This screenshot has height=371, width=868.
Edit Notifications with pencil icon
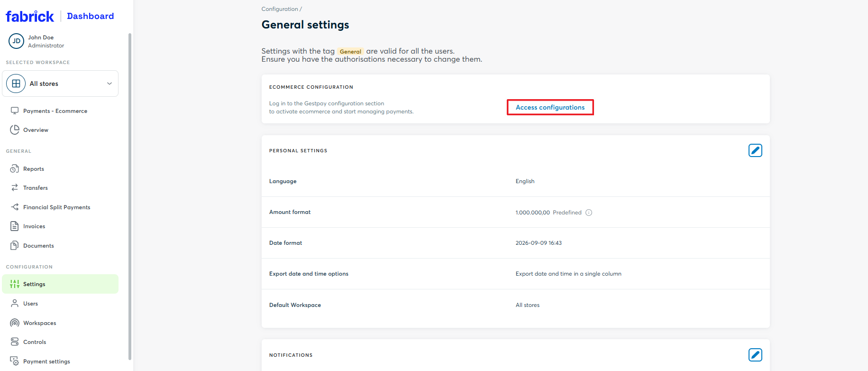click(755, 355)
